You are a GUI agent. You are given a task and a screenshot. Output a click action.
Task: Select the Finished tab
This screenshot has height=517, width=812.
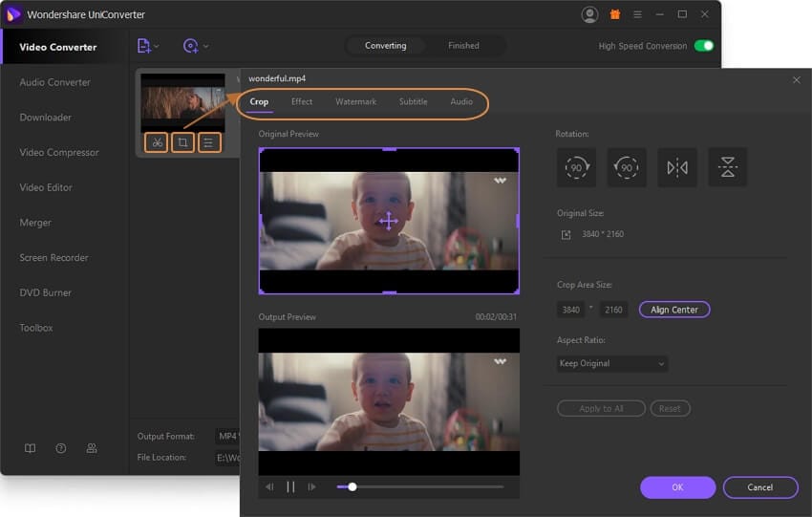463,46
